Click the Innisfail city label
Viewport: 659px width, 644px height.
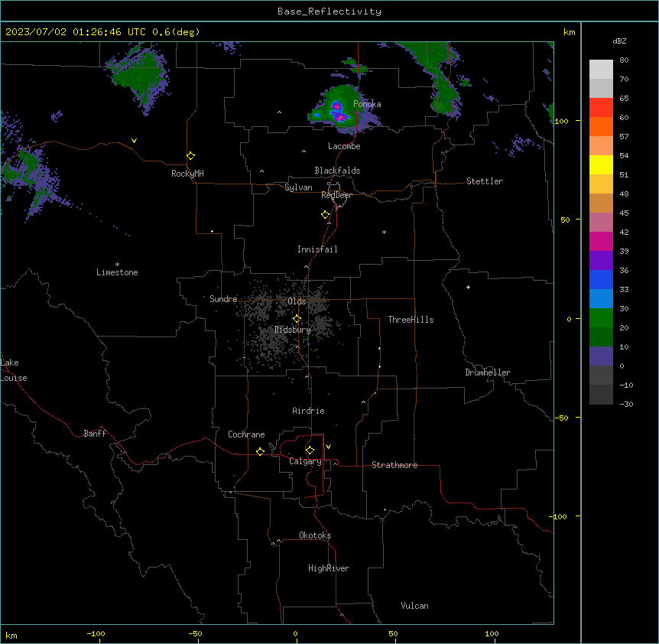coord(317,249)
